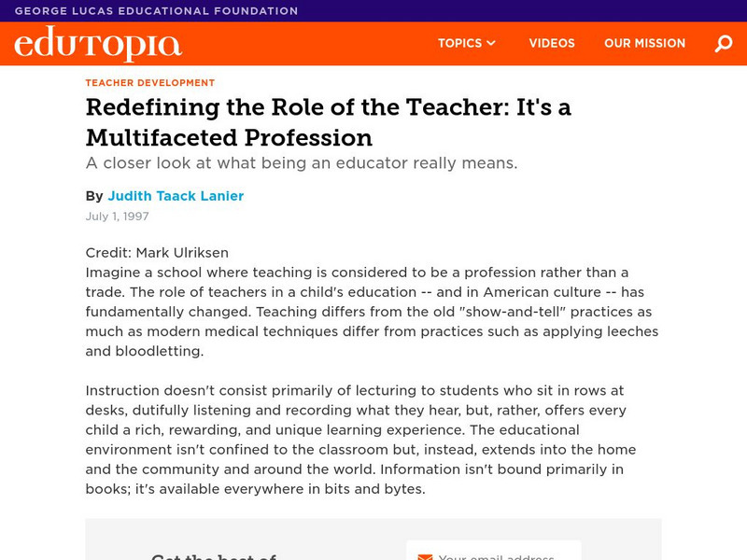747x560 pixels.
Task: Open the search magnifier icon
Action: [x=724, y=44]
